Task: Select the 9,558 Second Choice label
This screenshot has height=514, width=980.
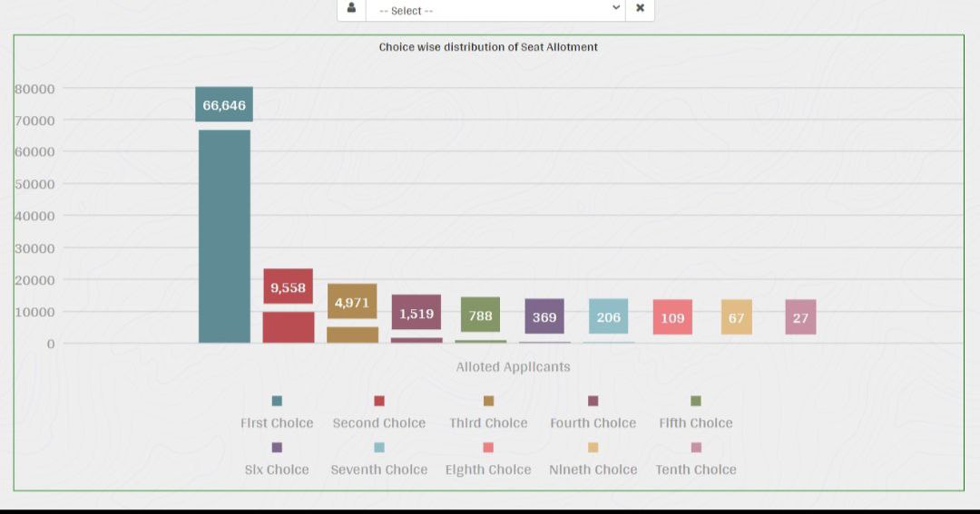Action: coord(288,287)
